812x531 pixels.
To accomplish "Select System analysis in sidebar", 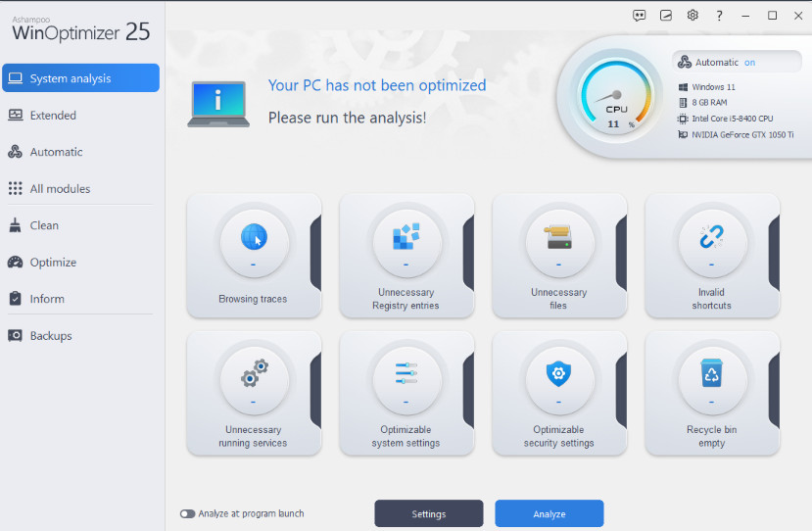I will (x=80, y=78).
